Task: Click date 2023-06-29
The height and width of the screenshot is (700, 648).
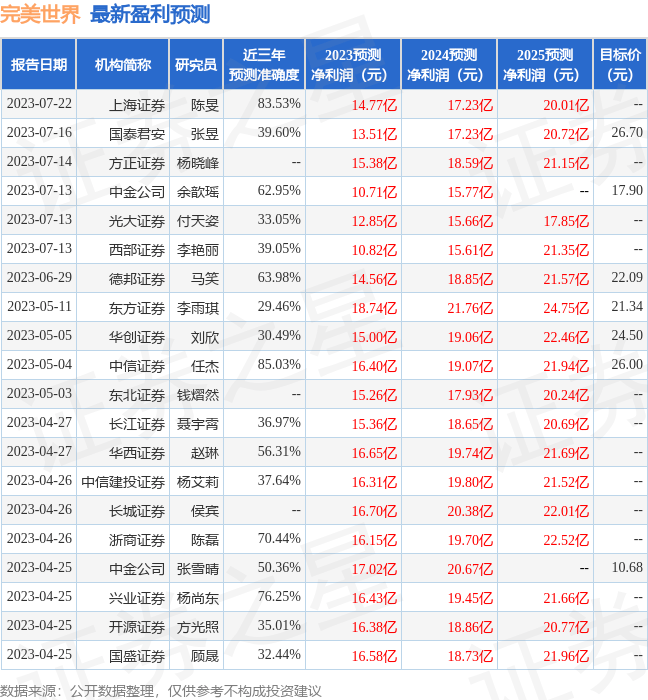Action: coord(39,278)
